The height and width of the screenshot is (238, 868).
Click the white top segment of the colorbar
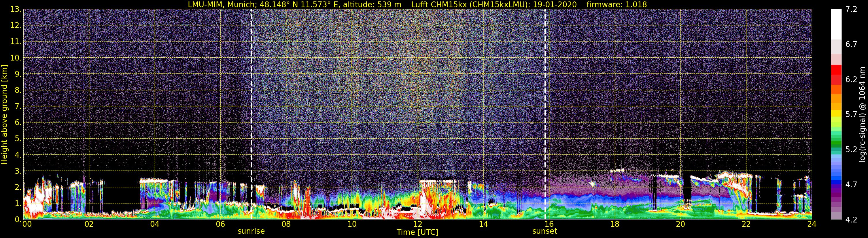pyautogui.click(x=836, y=24)
